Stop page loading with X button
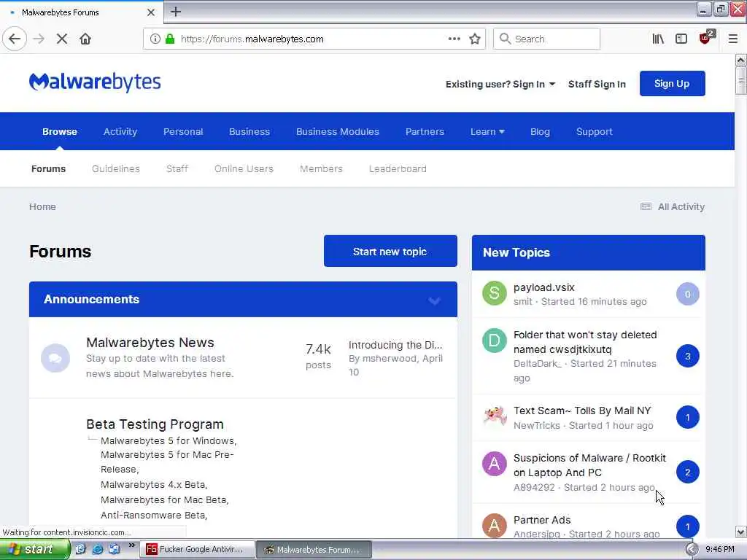Image resolution: width=747 pixels, height=560 pixels. [x=62, y=39]
